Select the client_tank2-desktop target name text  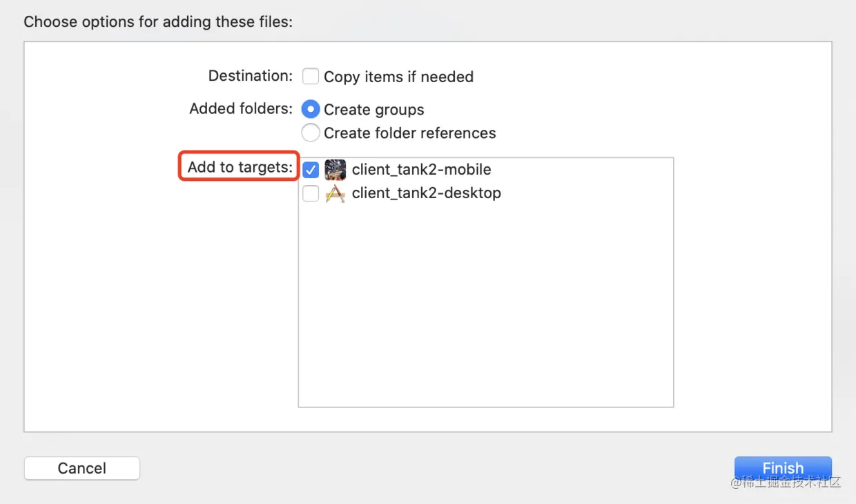click(x=426, y=193)
